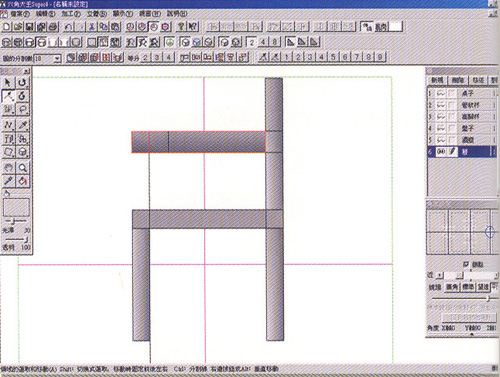Click the 光澤 gloss slider in the toolbox
This screenshot has height=377, width=500.
pos(15,221)
